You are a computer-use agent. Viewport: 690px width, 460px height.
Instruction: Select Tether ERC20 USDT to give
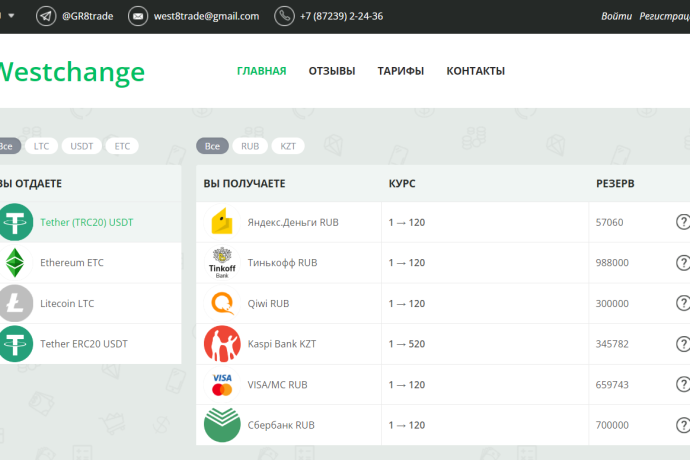(90, 344)
